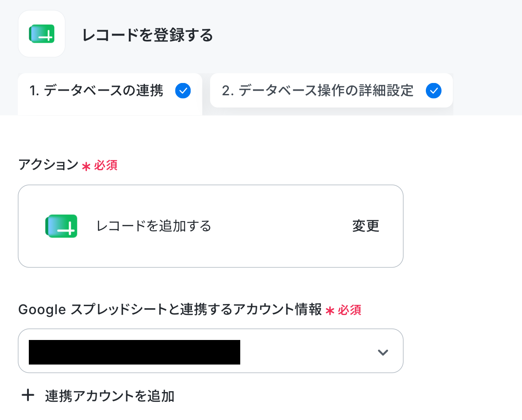
Task: Click the 必須 badge beside アカウント情報
Action: click(x=350, y=310)
